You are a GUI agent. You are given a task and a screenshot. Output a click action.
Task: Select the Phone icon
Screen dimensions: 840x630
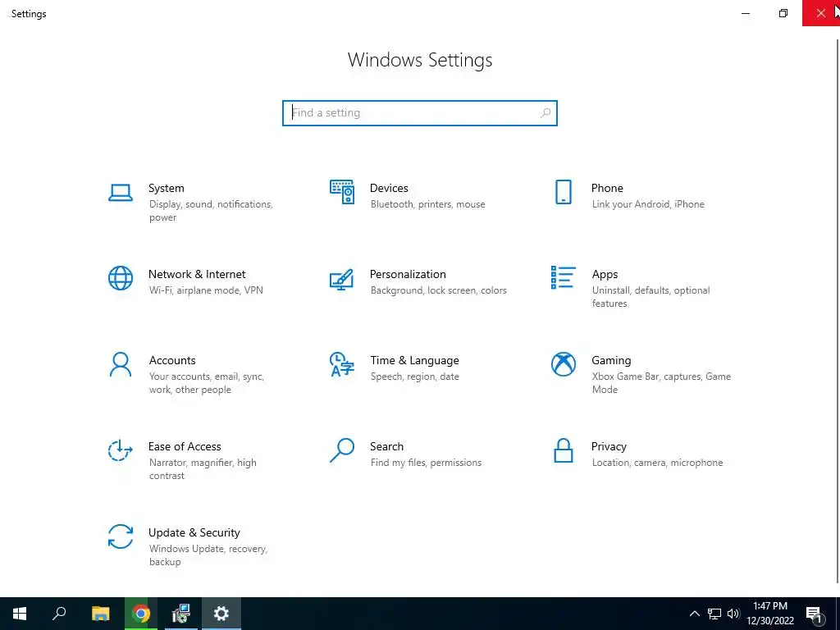(x=563, y=192)
